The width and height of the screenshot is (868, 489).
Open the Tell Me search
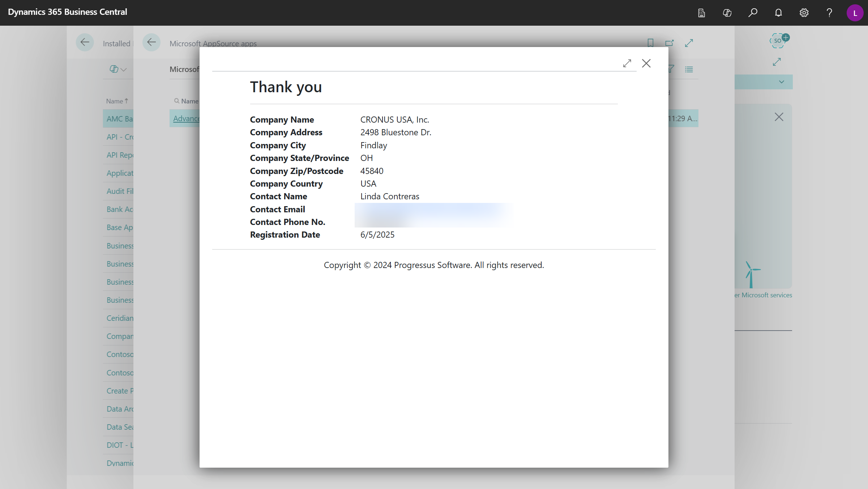[x=753, y=13]
